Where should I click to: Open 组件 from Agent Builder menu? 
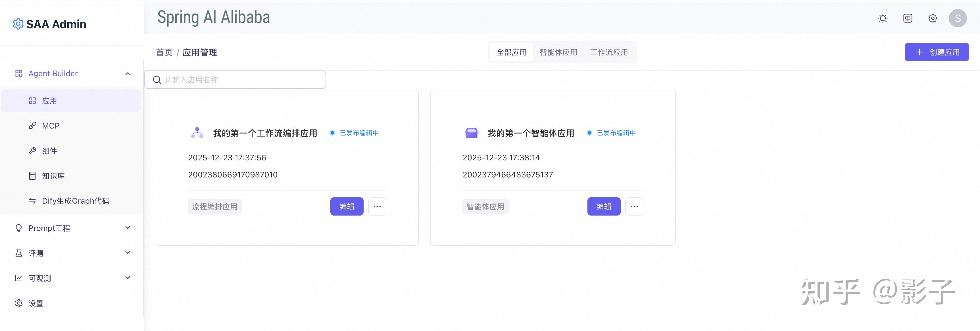click(49, 150)
